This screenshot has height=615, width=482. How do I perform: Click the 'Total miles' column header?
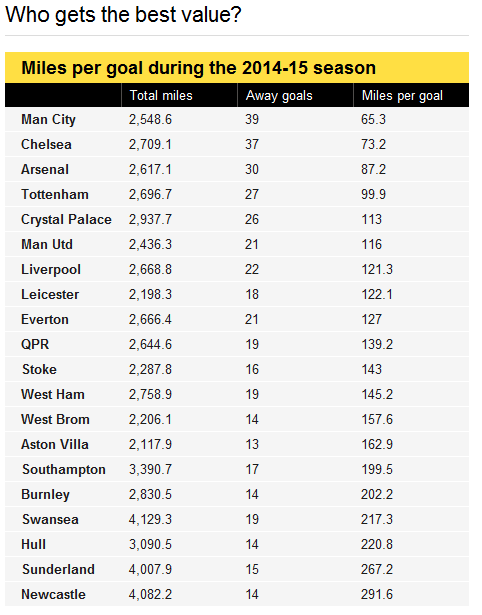point(161,95)
